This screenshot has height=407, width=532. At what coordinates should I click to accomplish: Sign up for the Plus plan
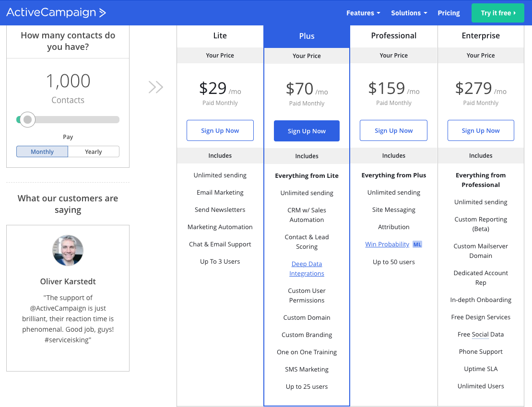(307, 131)
